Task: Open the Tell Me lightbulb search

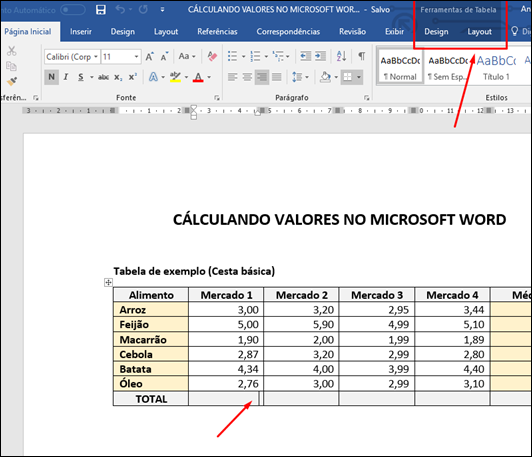Action: [514, 31]
